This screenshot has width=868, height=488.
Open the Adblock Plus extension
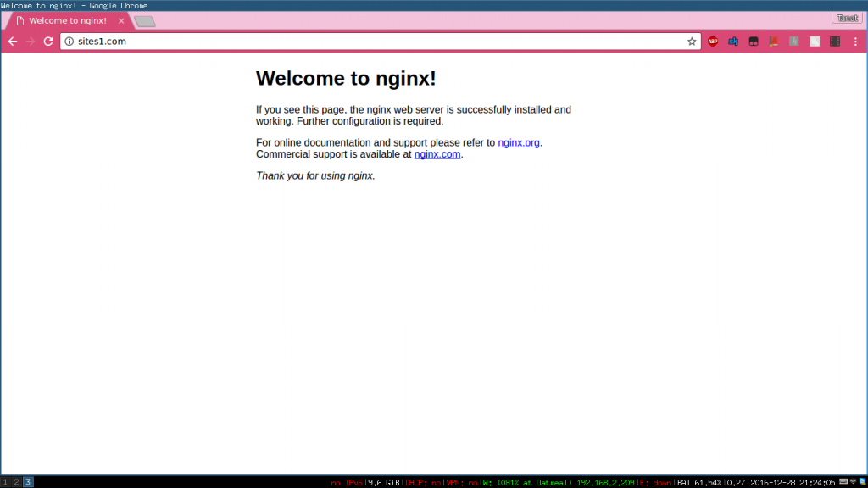(x=713, y=42)
